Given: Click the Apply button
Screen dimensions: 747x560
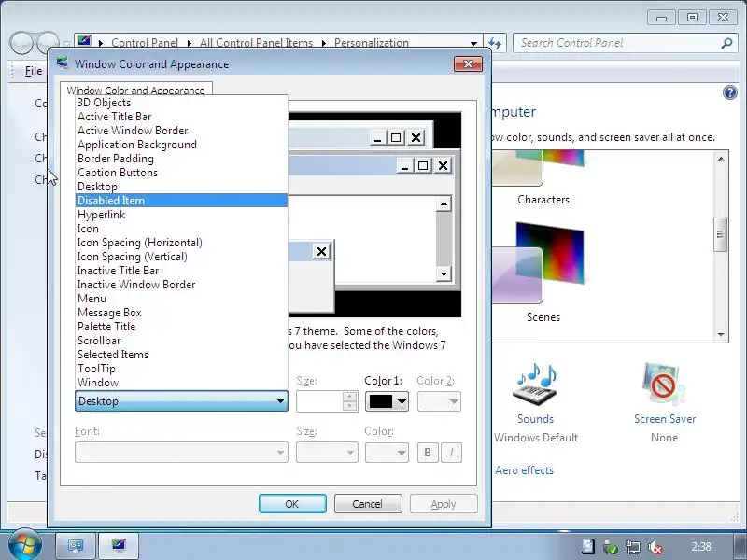Looking at the screenshot, I should 444,504.
